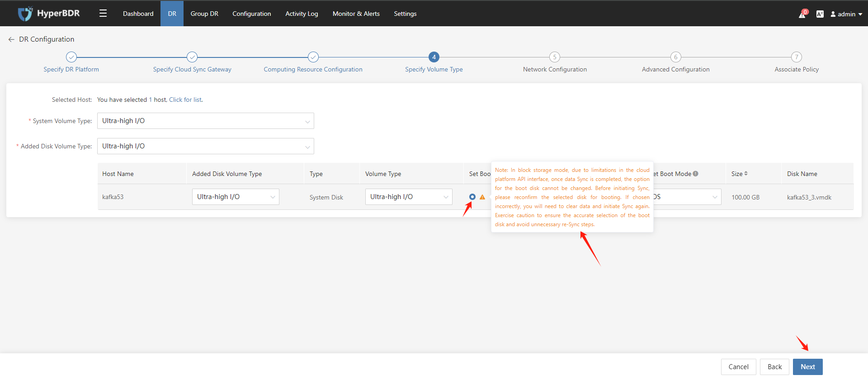868x380 pixels.
Task: Open the Settings menu
Action: 405,14
